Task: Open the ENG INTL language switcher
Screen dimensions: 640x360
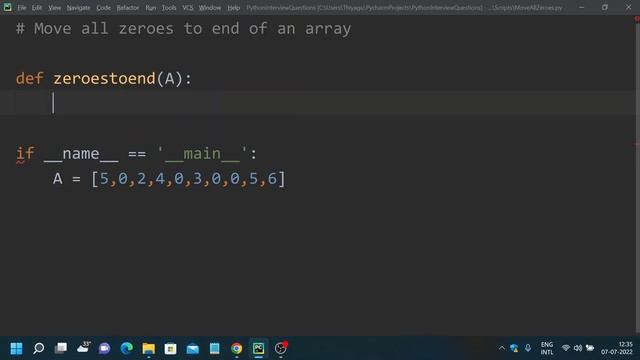Action: click(x=547, y=348)
